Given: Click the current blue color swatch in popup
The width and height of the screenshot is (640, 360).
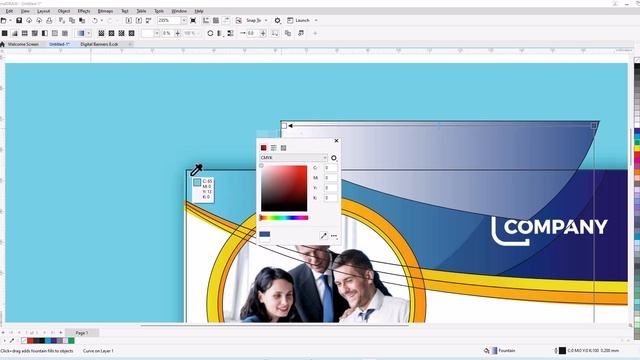Looking at the screenshot, I should 264,234.
